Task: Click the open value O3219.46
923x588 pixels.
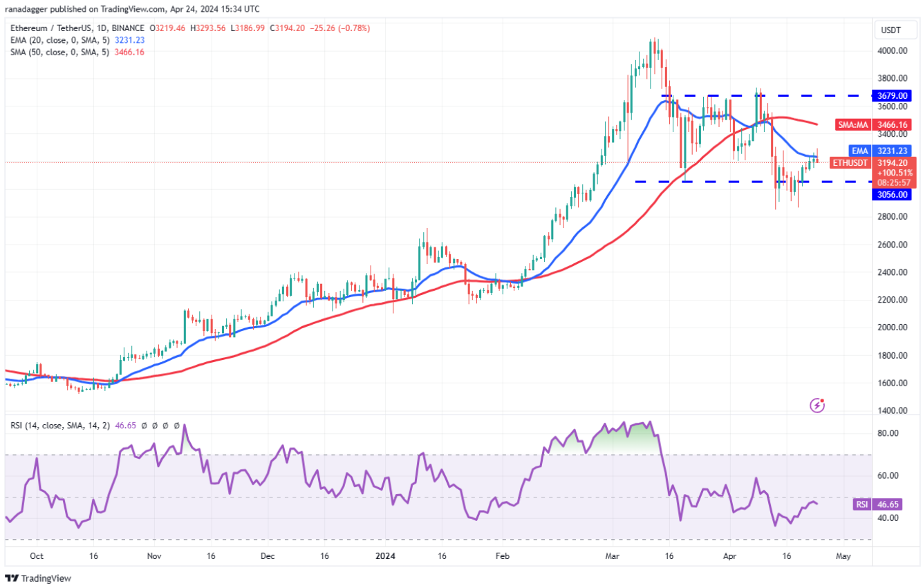Action: [168, 28]
